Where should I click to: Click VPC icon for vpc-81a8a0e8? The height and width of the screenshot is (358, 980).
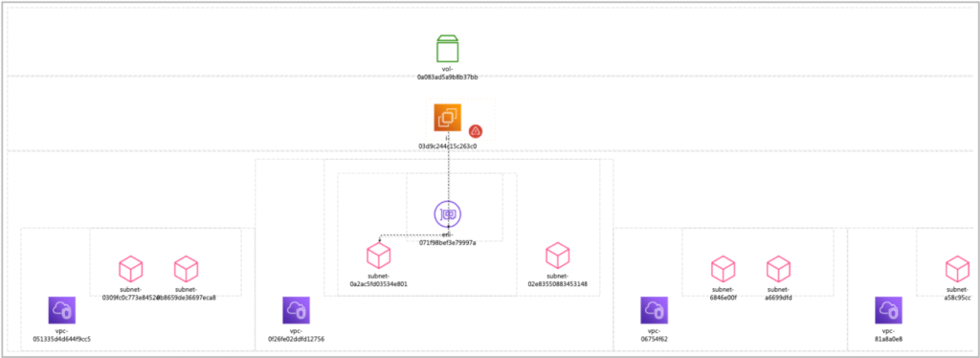tap(888, 310)
